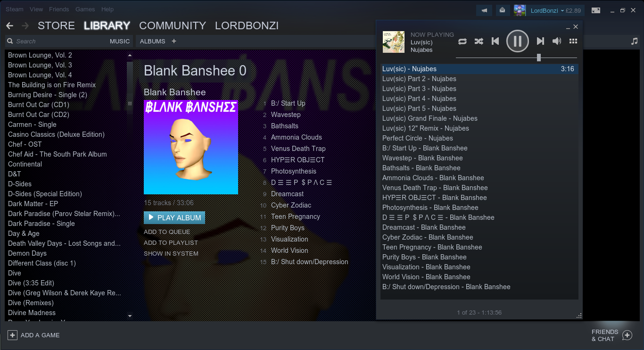The image size is (644, 350).
Task: Pause the currently playing track
Action: tap(517, 41)
